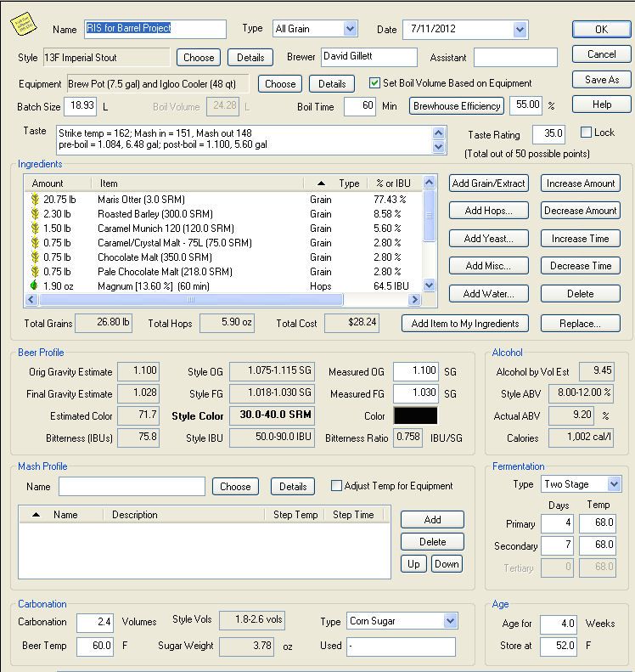Click the grain icon beside Caramel/Crystal Malt 75L

click(x=35, y=243)
